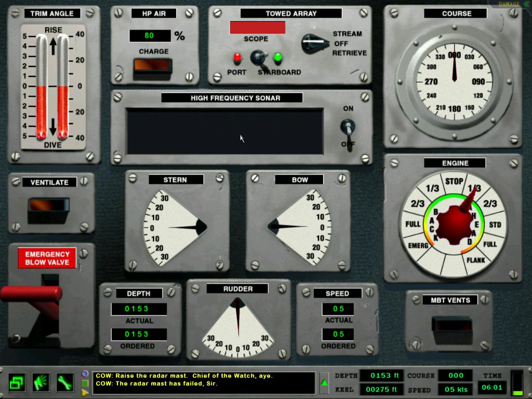The height and width of the screenshot is (399, 532).
Task: Click the green orders megaphone icon
Action: click(41, 382)
